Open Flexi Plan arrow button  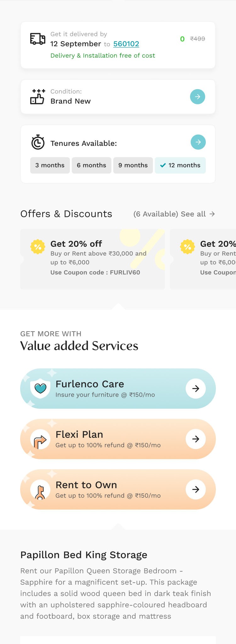click(x=195, y=439)
